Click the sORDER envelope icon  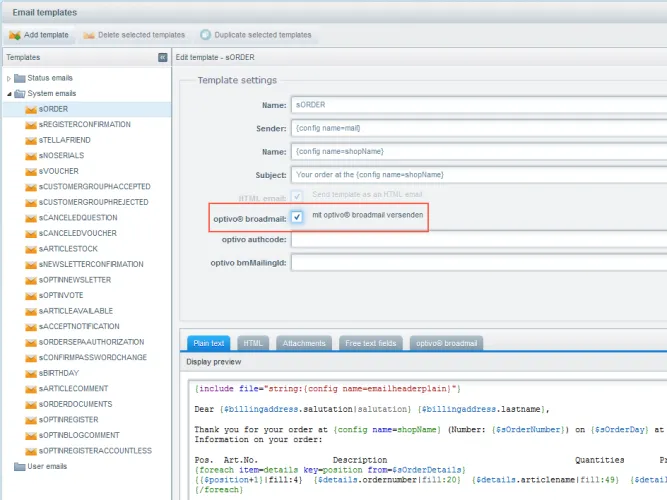click(31, 109)
